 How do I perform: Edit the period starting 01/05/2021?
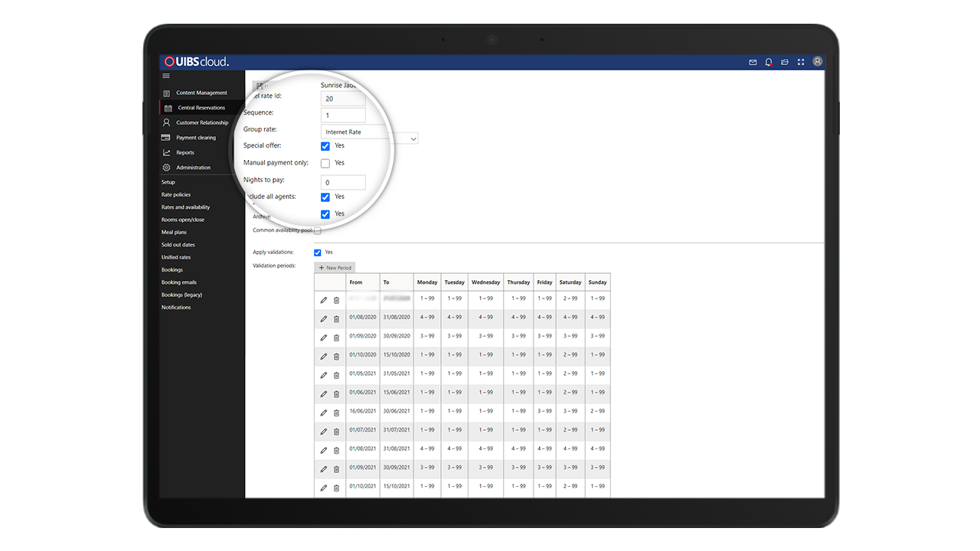click(324, 375)
